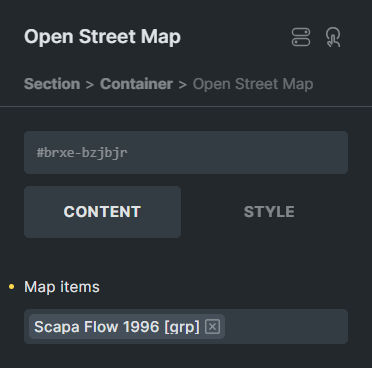The width and height of the screenshot is (372, 368).
Task: Open the element interactions hand icon
Action: (333, 37)
